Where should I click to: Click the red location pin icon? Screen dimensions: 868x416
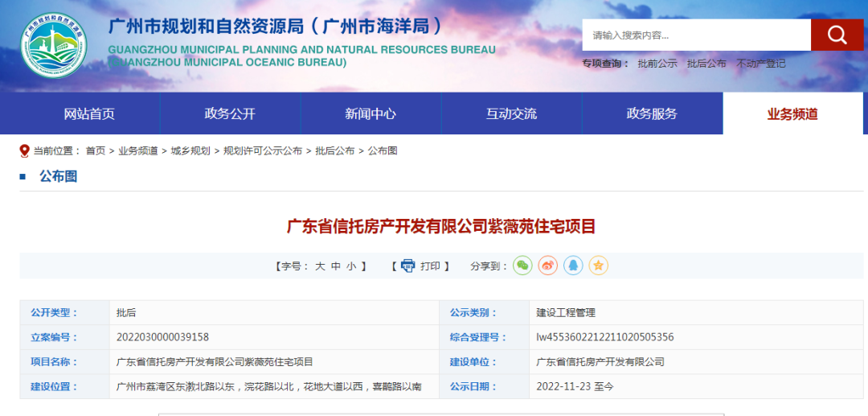point(24,150)
